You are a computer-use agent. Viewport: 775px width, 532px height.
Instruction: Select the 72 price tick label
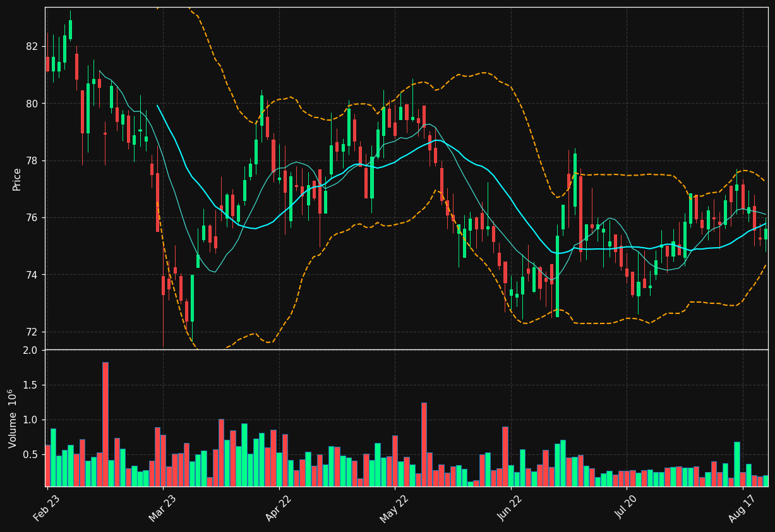click(32, 332)
